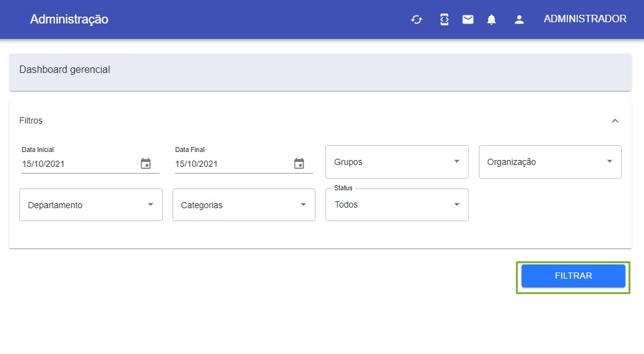The image size is (644, 354).
Task: Click the sync refresh icon in header
Action: coord(416,19)
